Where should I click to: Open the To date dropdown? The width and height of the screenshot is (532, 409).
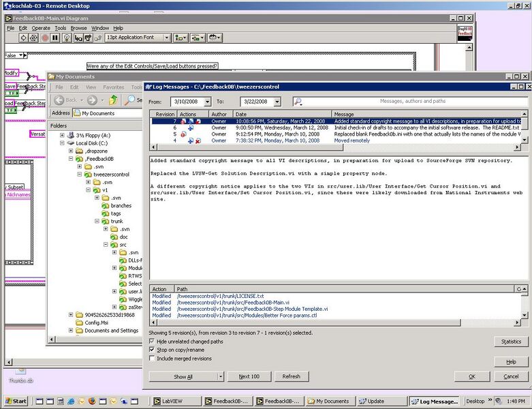277,102
